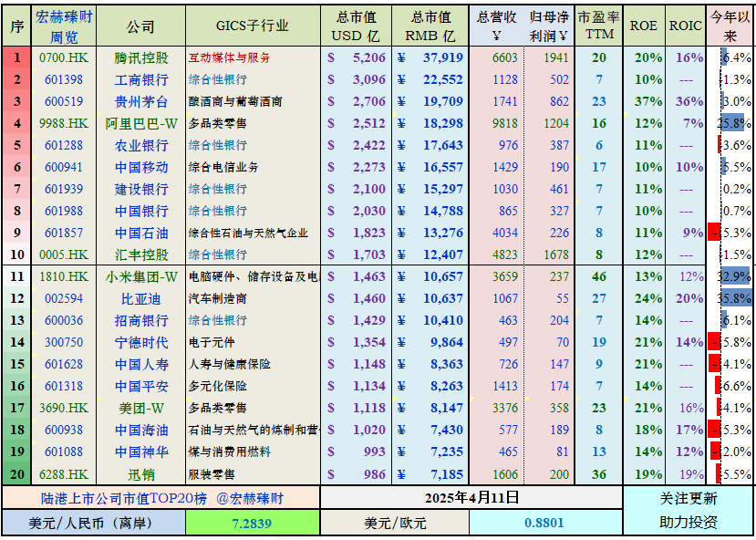Screen dimensions: 756x540
Task: Select the exchange rate value 7.2839
Action: point(253,523)
